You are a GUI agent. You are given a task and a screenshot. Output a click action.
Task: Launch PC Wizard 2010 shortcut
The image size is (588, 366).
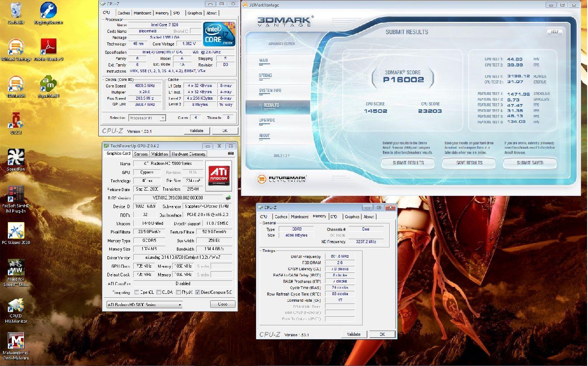click(16, 234)
